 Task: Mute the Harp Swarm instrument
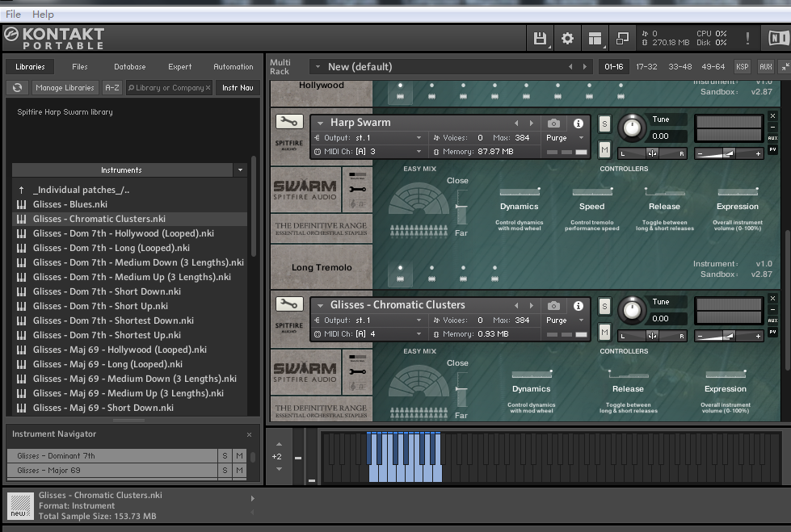tap(604, 150)
